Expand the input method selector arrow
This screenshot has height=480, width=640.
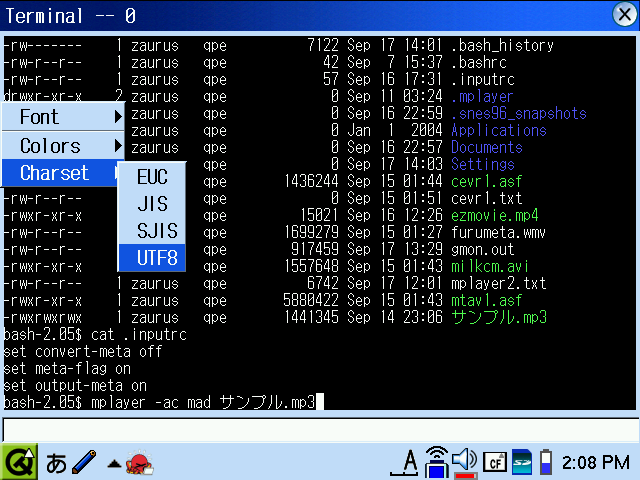(114, 464)
